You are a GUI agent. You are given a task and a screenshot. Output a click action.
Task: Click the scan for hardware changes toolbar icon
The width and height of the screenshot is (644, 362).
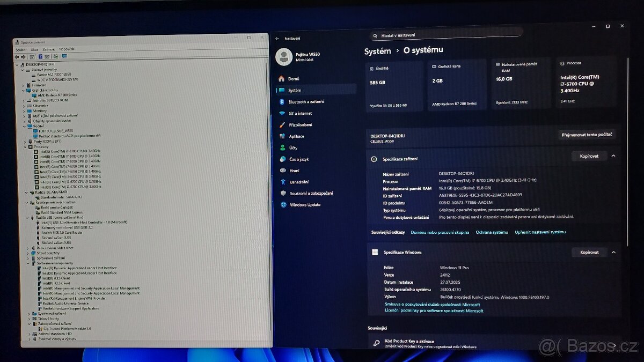point(64,56)
